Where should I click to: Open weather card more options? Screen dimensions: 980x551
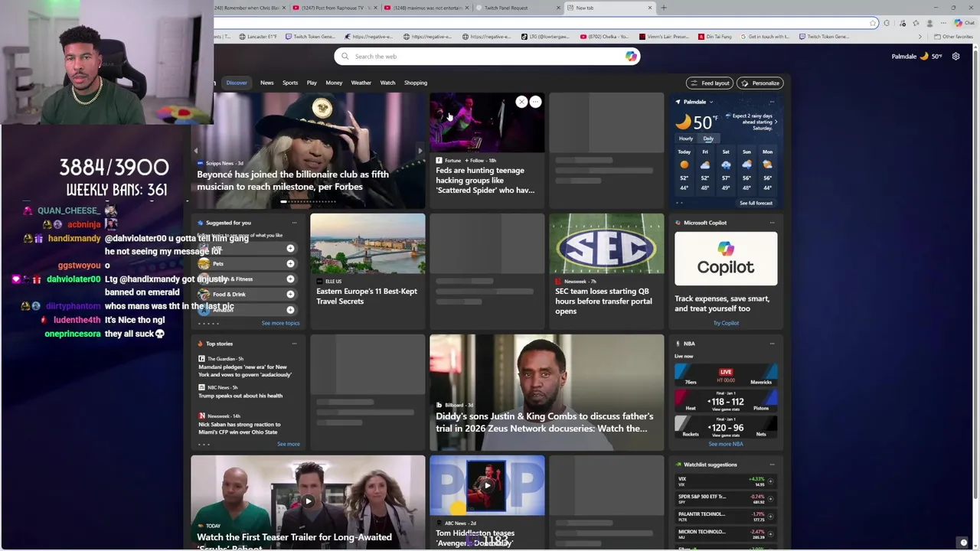(772, 102)
